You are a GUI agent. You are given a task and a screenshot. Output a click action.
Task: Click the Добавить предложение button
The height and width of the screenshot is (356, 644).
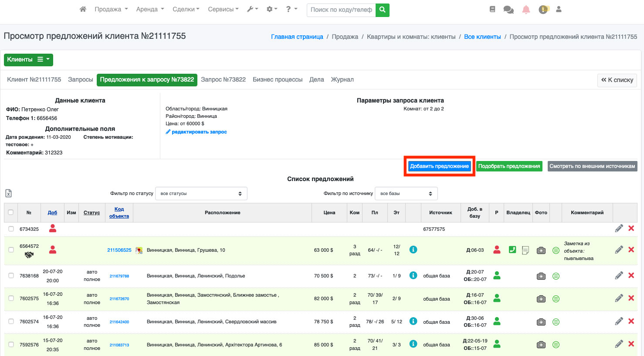coord(439,166)
